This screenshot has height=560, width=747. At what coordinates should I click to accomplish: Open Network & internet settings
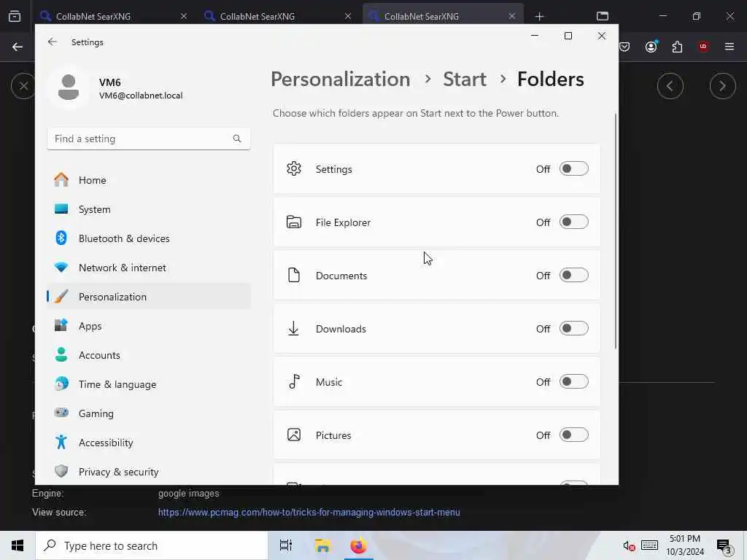click(x=149, y=268)
